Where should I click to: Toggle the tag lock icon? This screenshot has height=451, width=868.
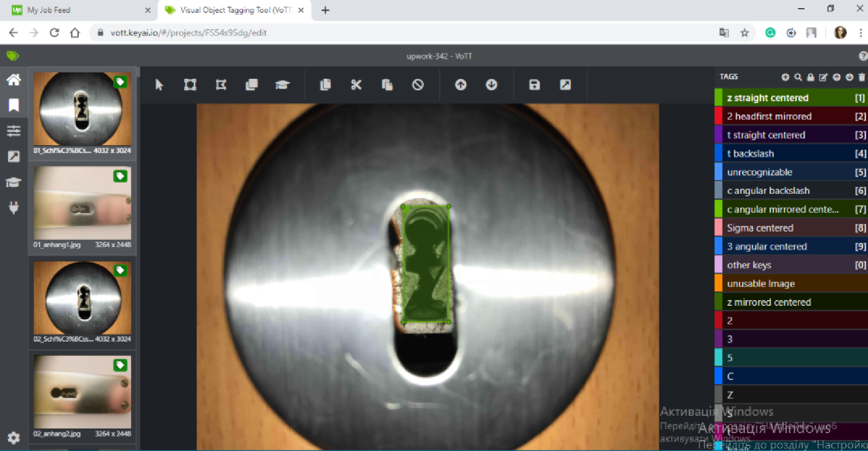[811, 77]
